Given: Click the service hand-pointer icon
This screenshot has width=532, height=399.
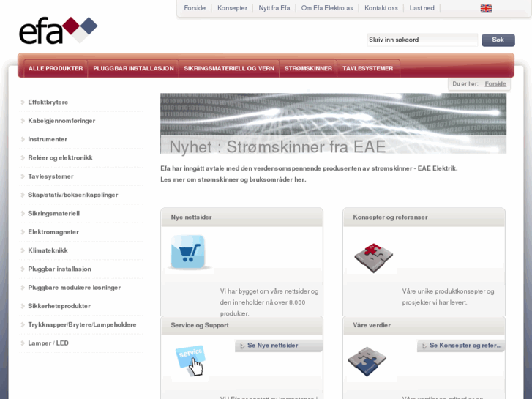Looking at the screenshot, I should [190, 360].
